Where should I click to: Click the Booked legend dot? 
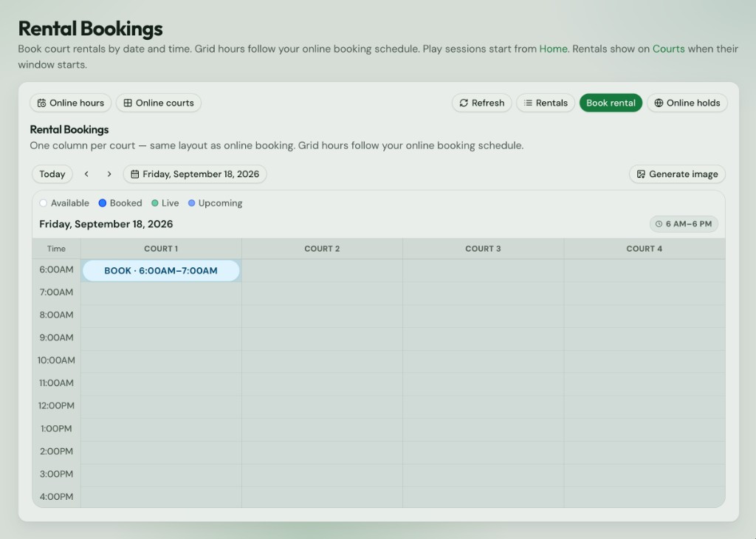click(x=102, y=203)
